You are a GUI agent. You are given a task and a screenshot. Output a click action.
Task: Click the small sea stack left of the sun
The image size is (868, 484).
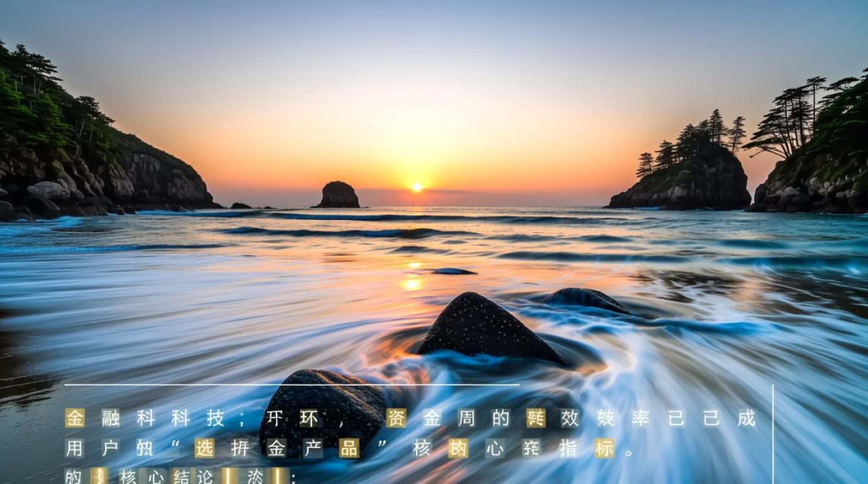pos(338,195)
